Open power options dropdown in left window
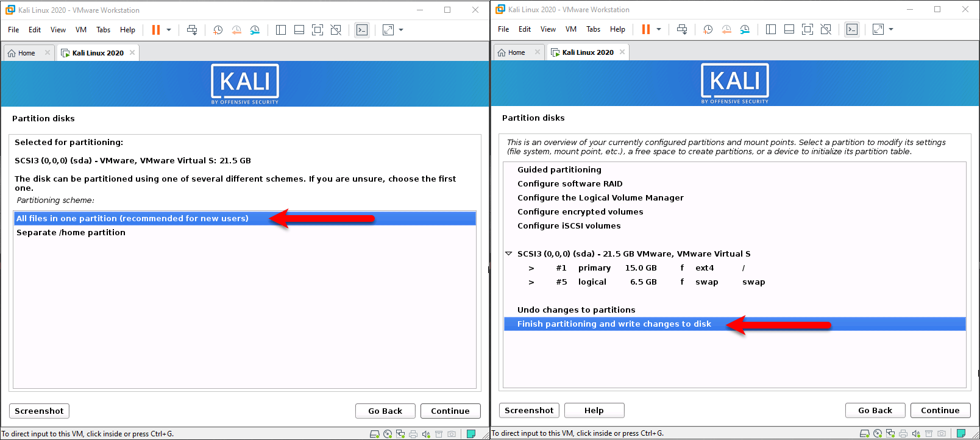 tap(169, 30)
